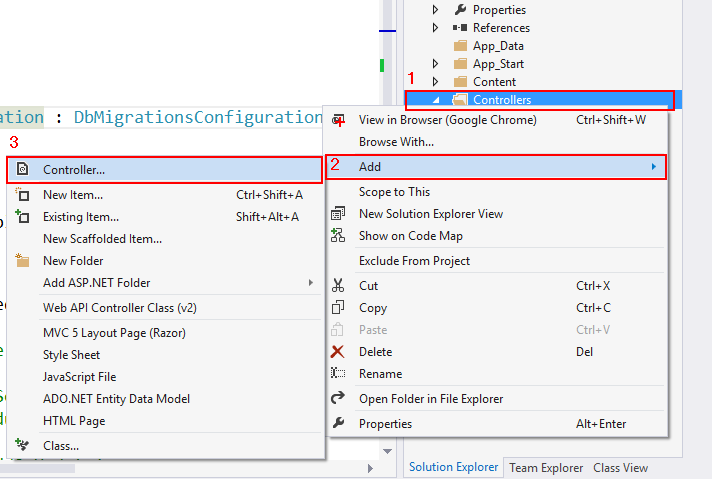
Task: Click the Class icon in the submenu
Action: coord(23,445)
